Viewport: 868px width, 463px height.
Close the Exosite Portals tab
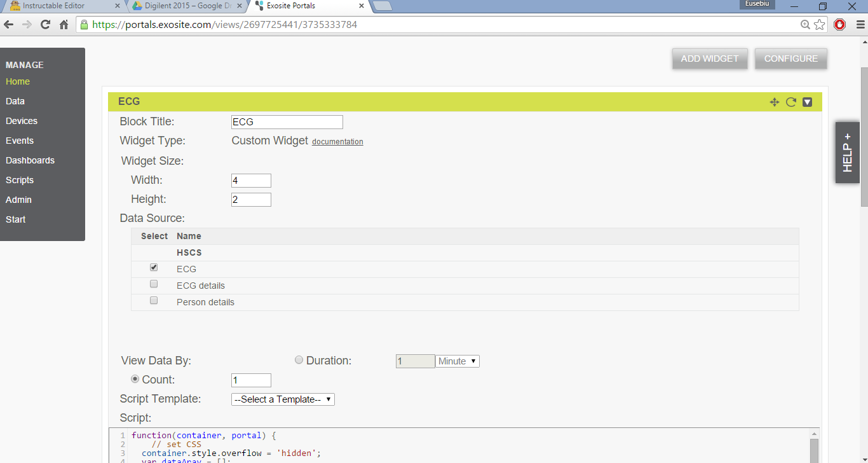tap(362, 6)
